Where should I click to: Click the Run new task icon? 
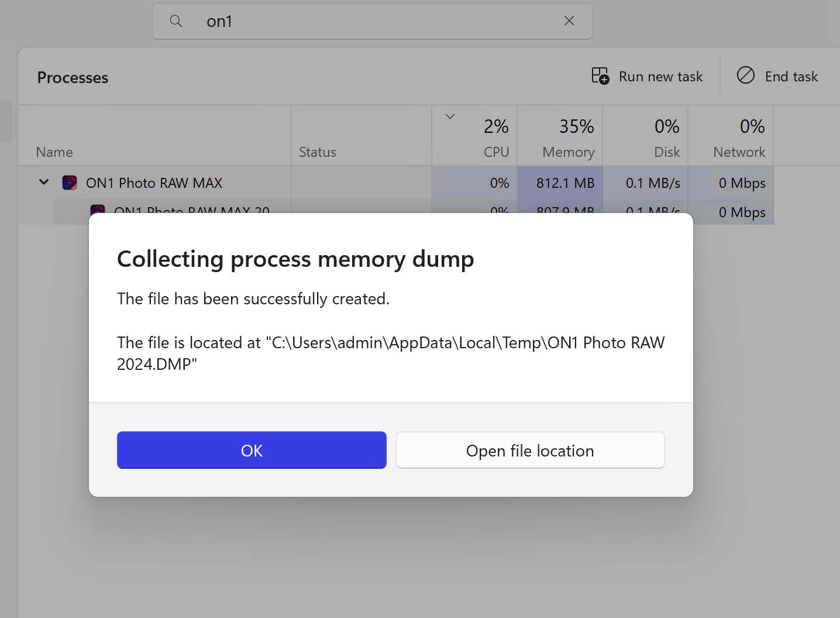coord(600,76)
